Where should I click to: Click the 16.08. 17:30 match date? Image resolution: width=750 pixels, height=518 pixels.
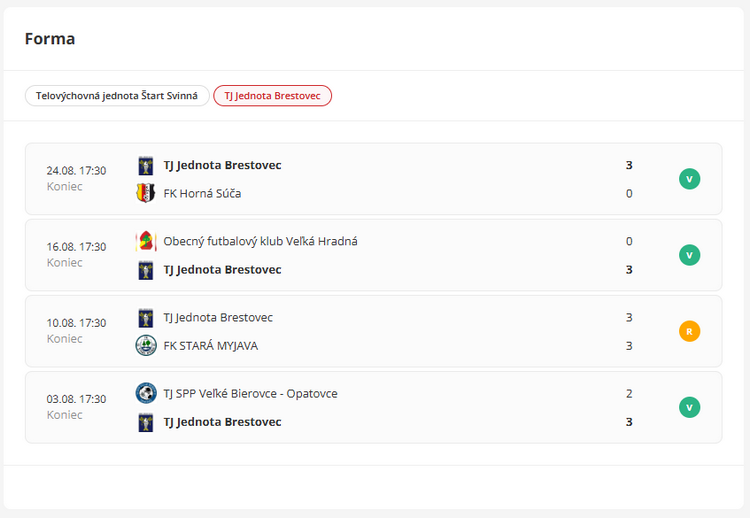[76, 247]
